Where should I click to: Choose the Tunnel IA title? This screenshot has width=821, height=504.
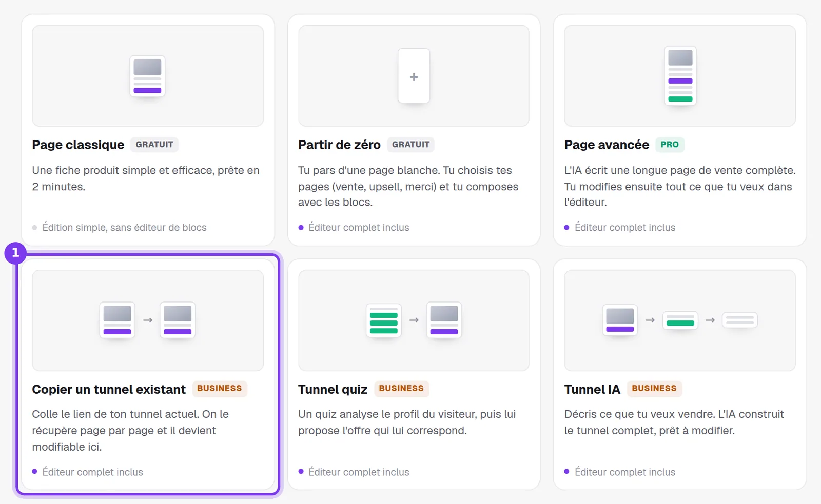(x=592, y=389)
